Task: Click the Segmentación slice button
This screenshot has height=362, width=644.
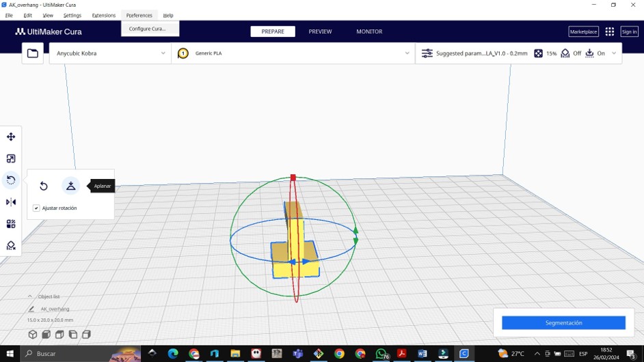Action: click(x=563, y=322)
